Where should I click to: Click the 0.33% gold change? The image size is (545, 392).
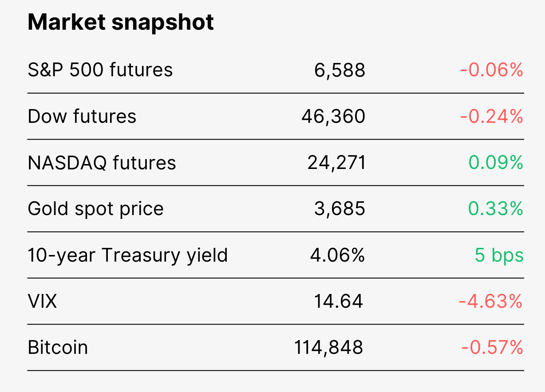(496, 209)
